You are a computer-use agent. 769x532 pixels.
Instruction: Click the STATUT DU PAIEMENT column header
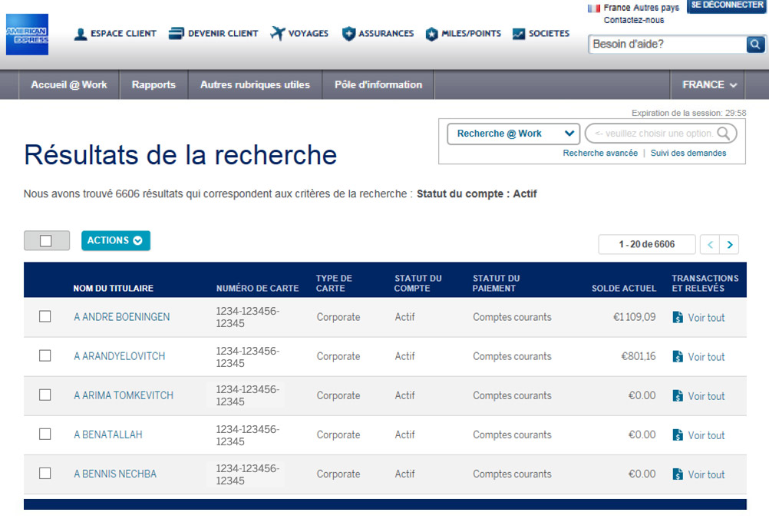point(496,283)
